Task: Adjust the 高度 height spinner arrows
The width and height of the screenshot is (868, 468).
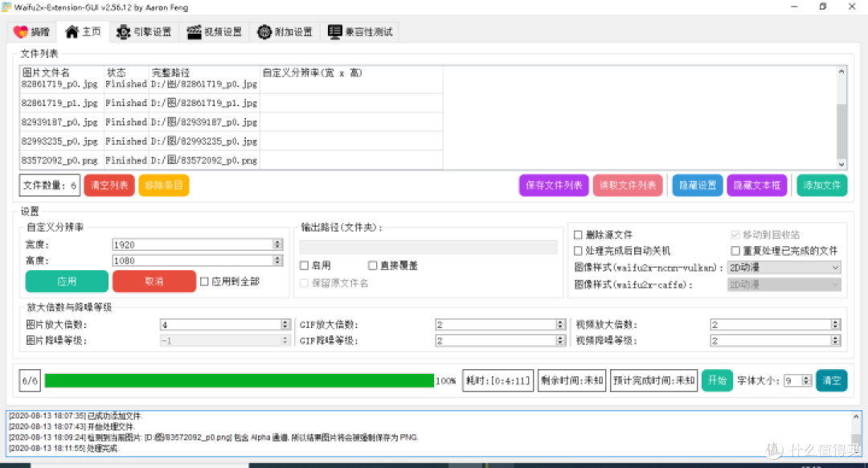Action: 278,261
